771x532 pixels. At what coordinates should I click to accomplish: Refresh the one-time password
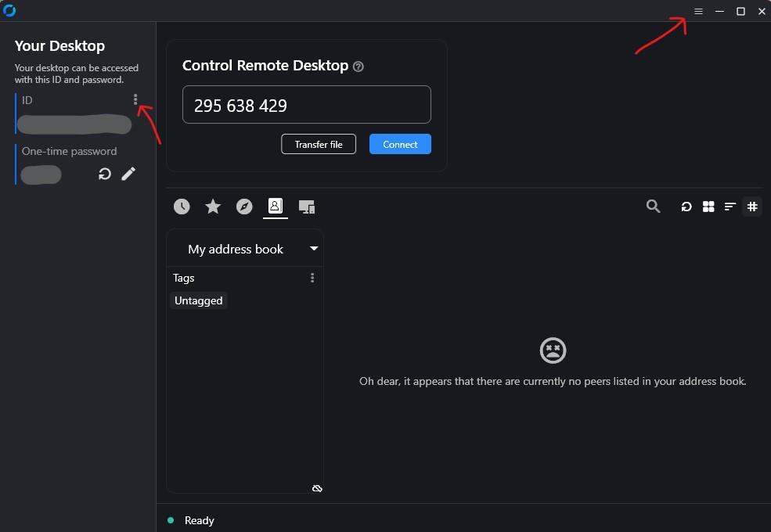point(104,174)
